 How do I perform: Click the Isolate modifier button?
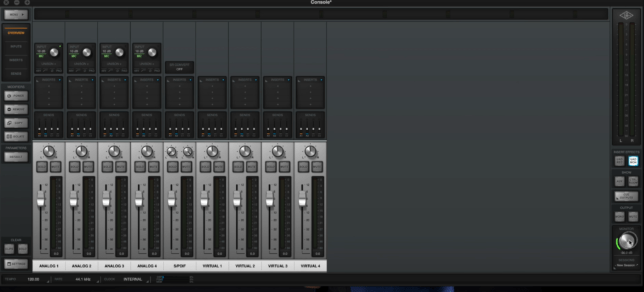pos(16,136)
